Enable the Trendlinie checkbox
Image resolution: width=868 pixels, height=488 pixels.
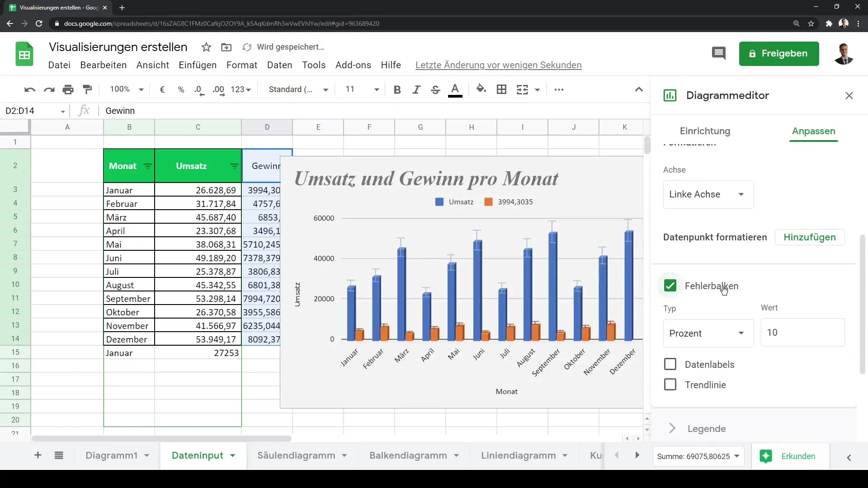[x=670, y=385]
